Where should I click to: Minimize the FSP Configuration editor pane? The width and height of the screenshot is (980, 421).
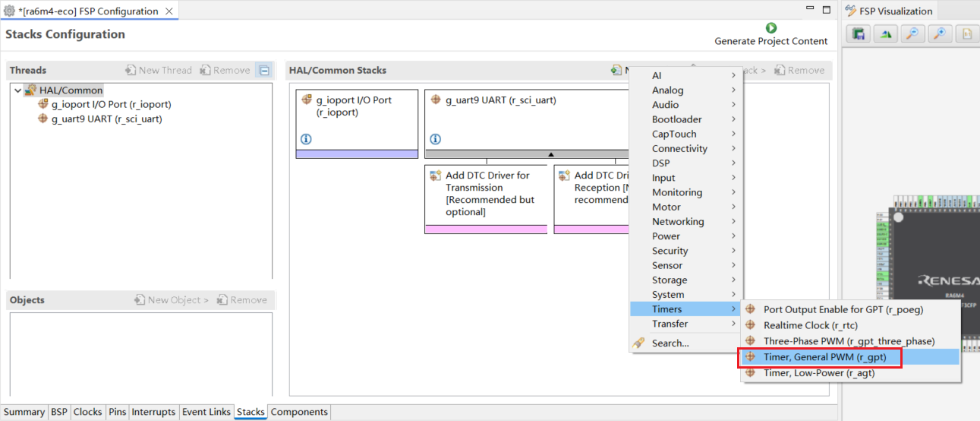click(x=809, y=9)
